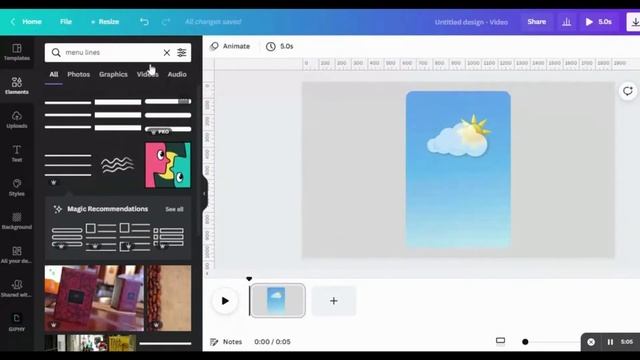Play the timeline preview

pyautogui.click(x=225, y=301)
